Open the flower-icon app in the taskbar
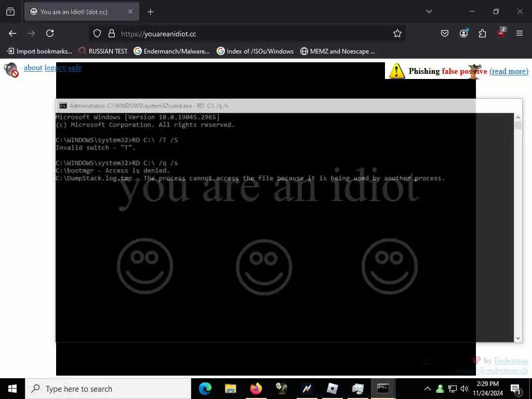The height and width of the screenshot is (399, 532). point(281,389)
